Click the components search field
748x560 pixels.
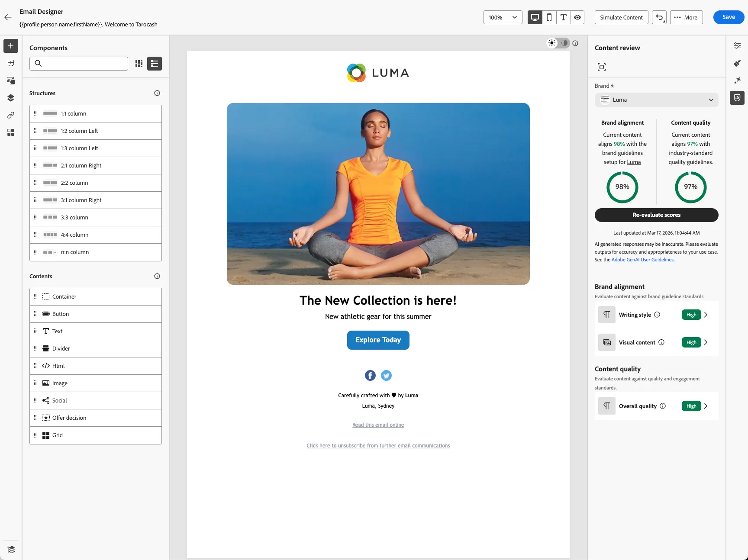[79, 64]
